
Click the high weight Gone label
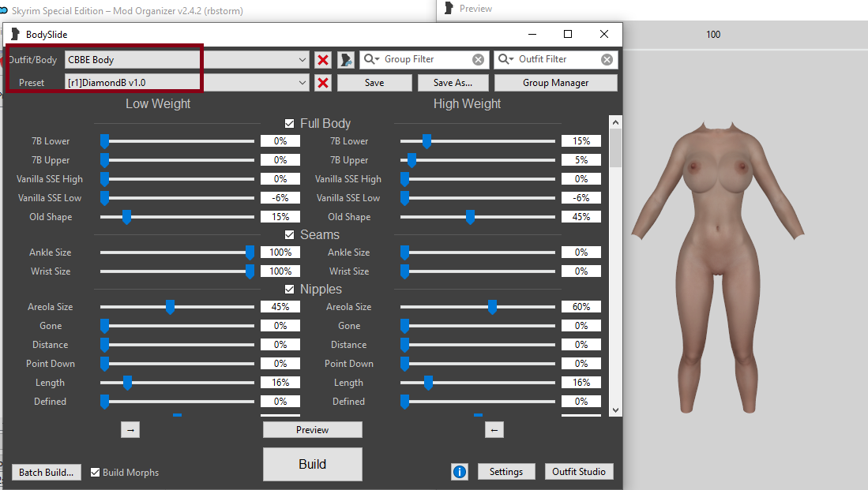[349, 326]
